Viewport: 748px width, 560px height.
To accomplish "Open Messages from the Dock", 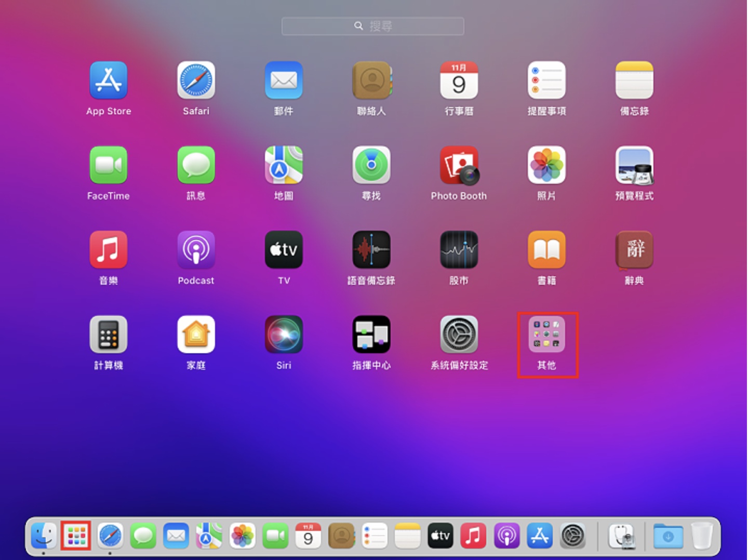I will coord(143,536).
